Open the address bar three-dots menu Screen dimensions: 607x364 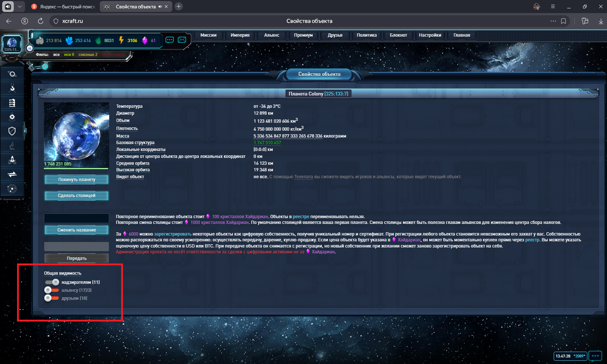[x=553, y=21]
